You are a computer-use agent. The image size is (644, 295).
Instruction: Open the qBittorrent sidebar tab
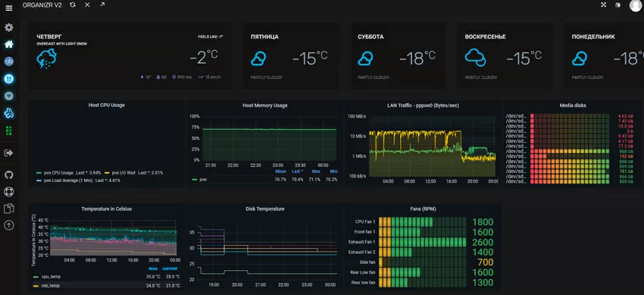8,61
